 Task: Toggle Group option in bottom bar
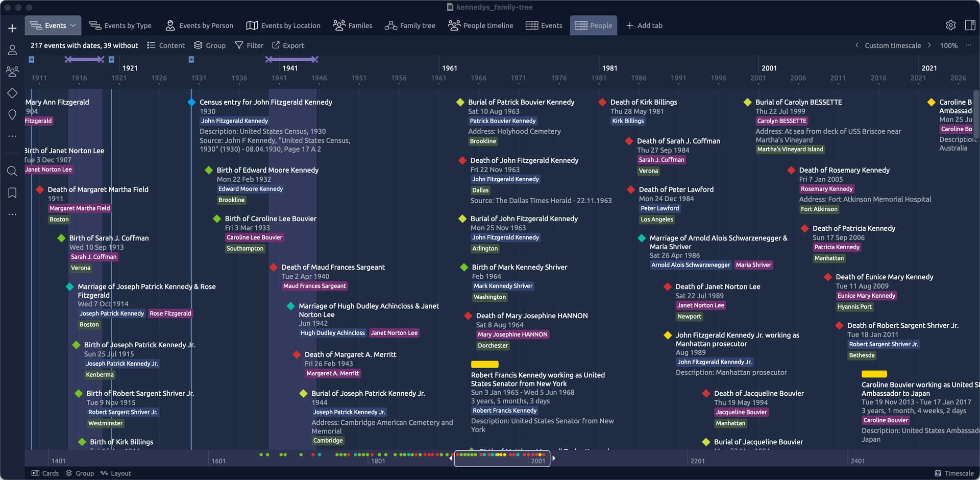pos(80,473)
